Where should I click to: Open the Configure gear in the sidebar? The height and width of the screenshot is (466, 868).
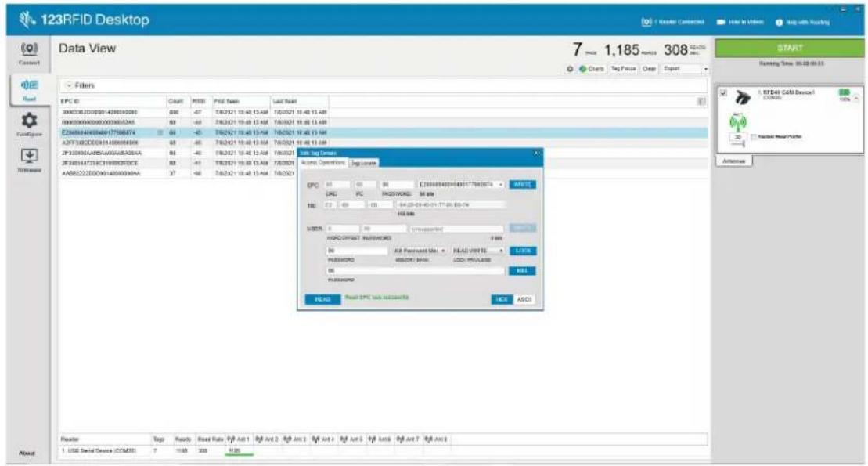pyautogui.click(x=29, y=125)
